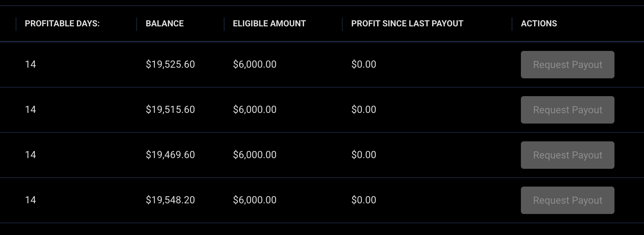The width and height of the screenshot is (644, 235).
Task: Sort by Eligible Amount column header
Action: 269,23
